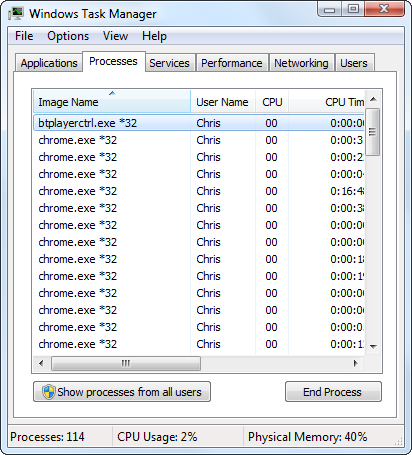Click the End Process button

point(333,392)
